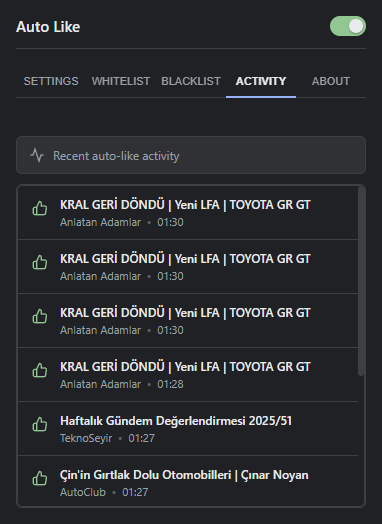Open the About tab

pyautogui.click(x=331, y=81)
